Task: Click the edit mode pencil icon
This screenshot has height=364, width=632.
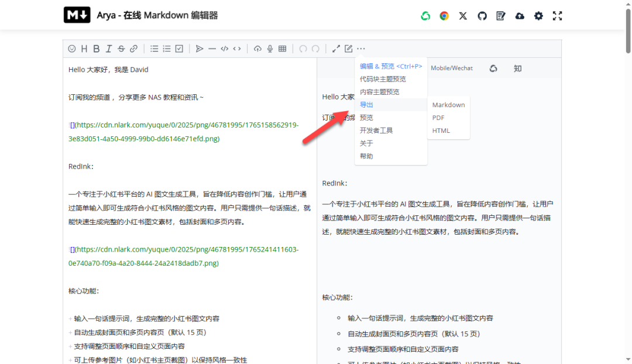Action: [349, 49]
